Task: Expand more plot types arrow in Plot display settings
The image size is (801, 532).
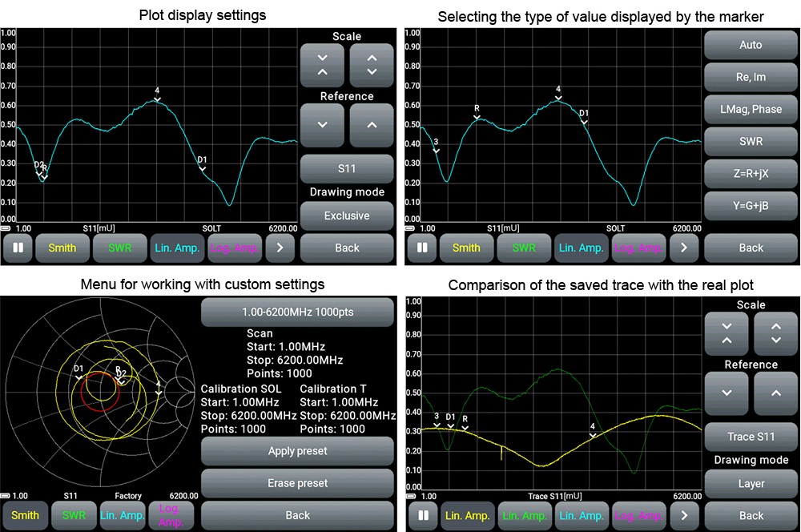Action: (x=280, y=248)
